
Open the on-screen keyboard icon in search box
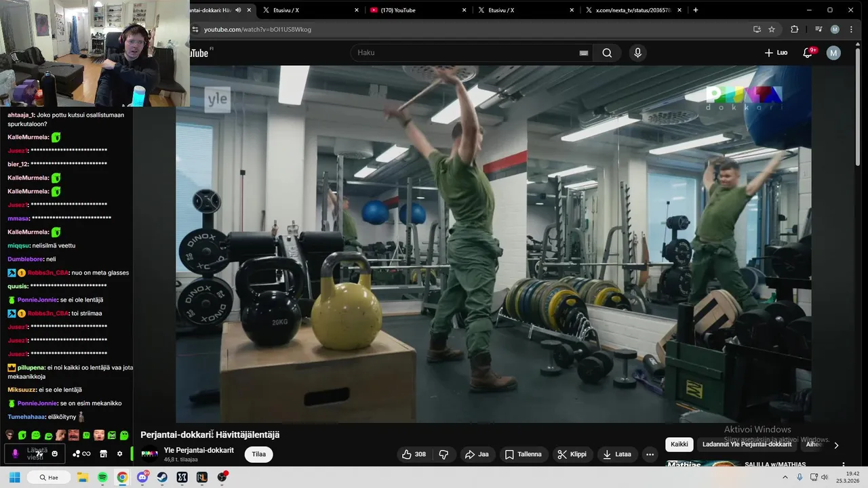tap(583, 53)
